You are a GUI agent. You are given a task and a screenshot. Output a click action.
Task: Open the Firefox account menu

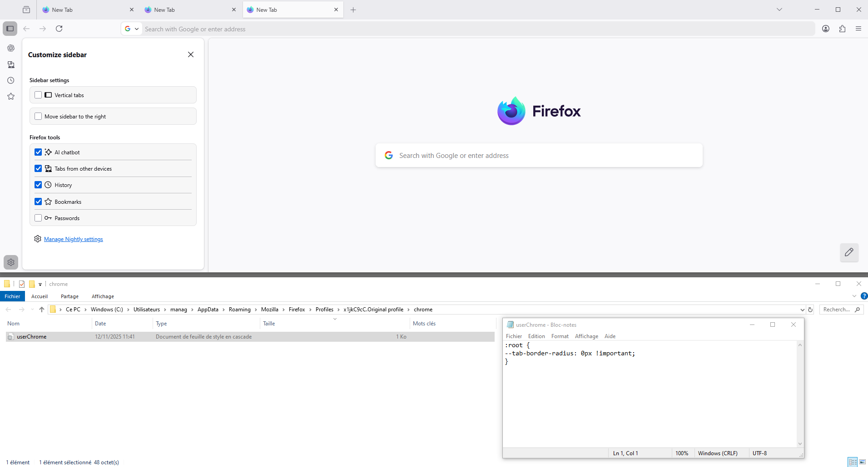pos(826,29)
